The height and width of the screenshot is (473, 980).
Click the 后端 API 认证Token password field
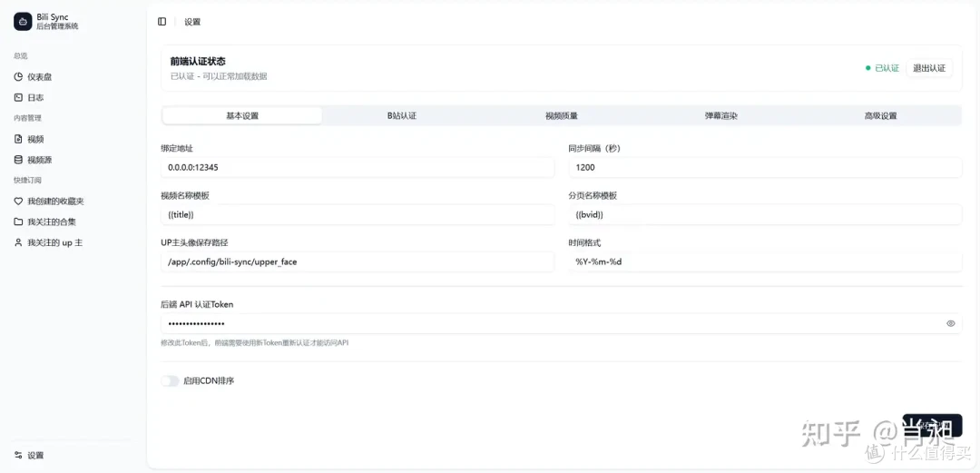pos(562,323)
